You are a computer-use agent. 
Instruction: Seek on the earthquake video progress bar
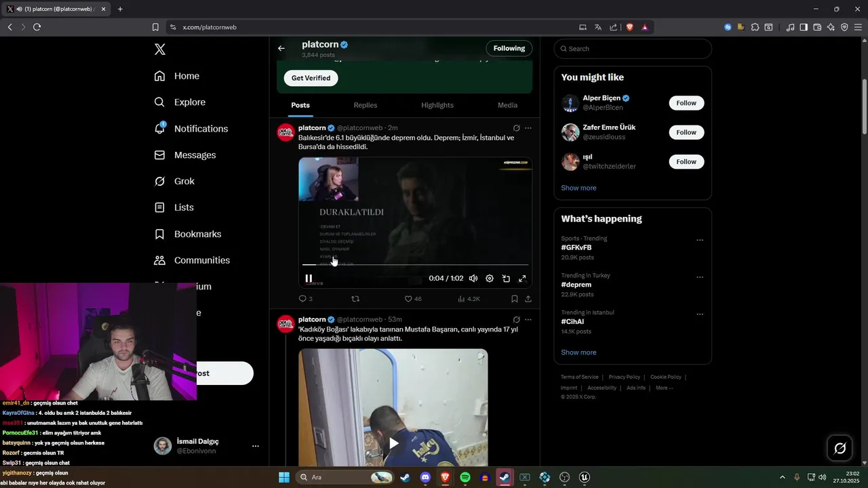415,264
